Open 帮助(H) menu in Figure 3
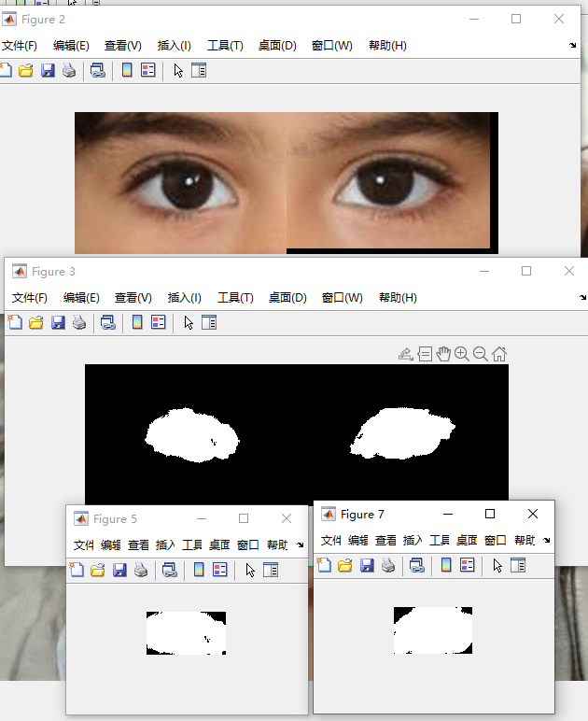Screen dimensions: 588x721 coord(398,298)
